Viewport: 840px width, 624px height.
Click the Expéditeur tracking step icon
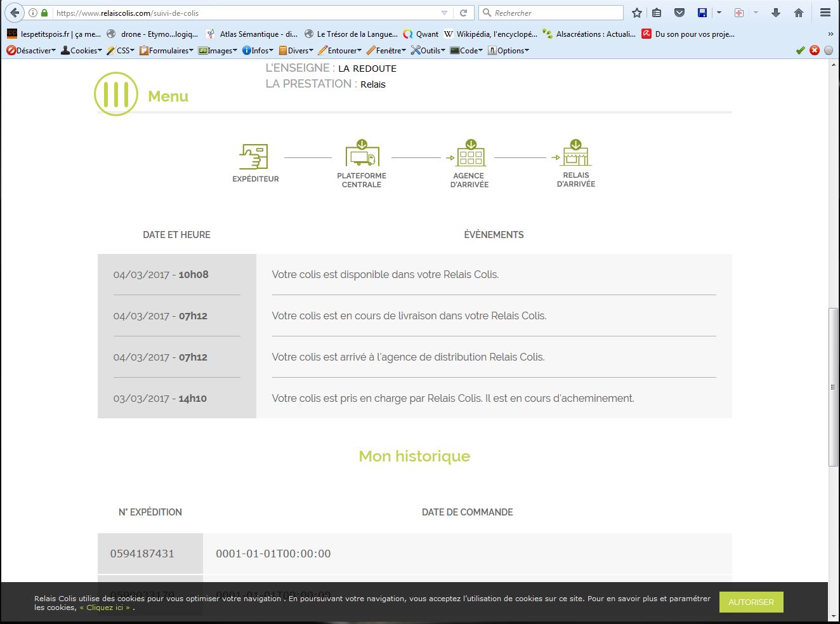[254, 157]
